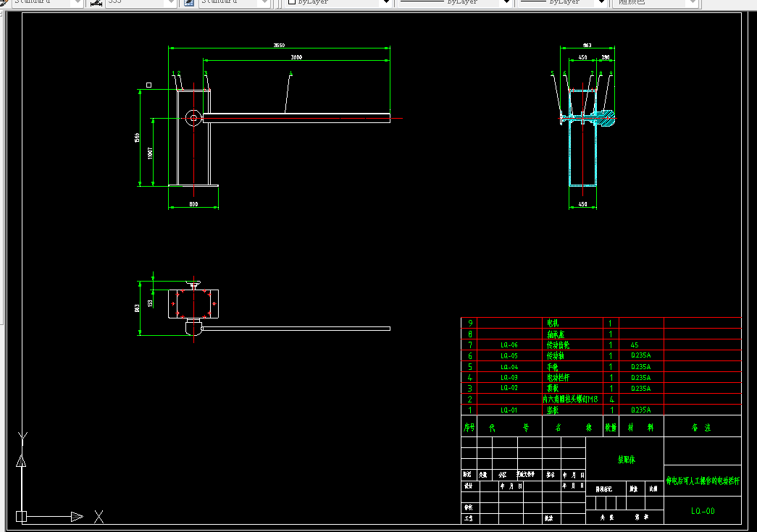
Task: Click the UCS icon X axis label
Action: [99, 517]
